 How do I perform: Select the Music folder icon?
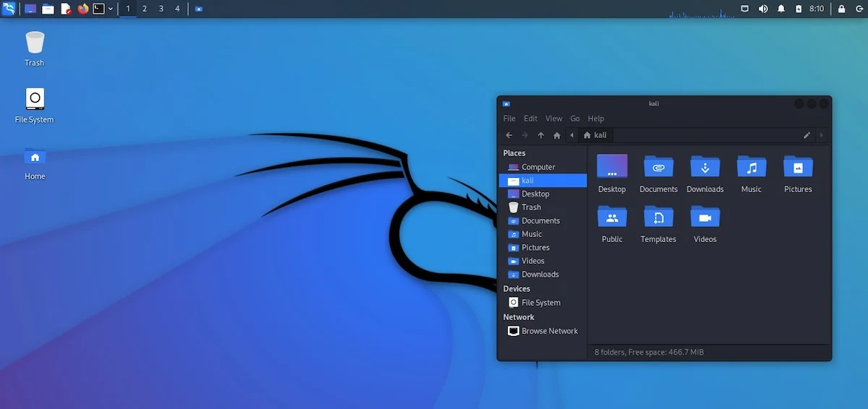pyautogui.click(x=752, y=173)
